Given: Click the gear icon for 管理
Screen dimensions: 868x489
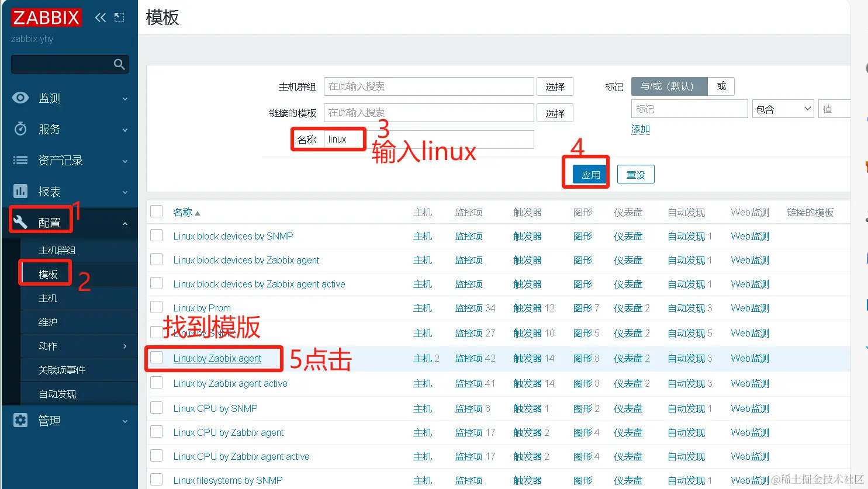Looking at the screenshot, I should [x=20, y=420].
